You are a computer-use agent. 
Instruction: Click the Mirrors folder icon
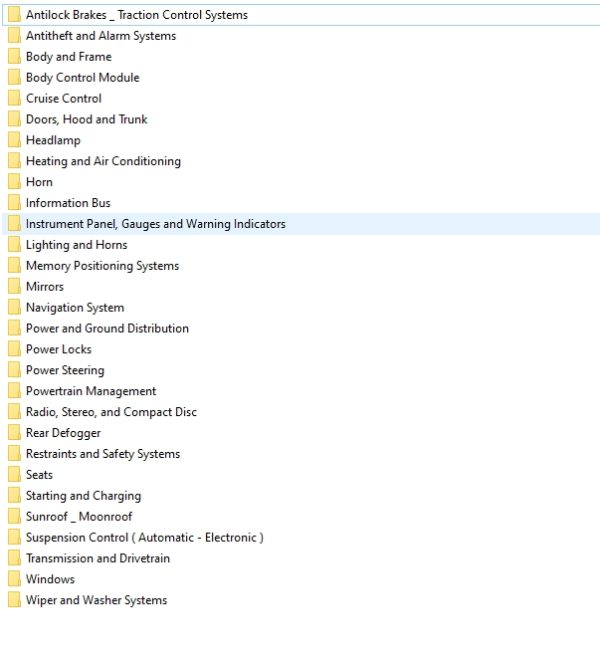14,287
